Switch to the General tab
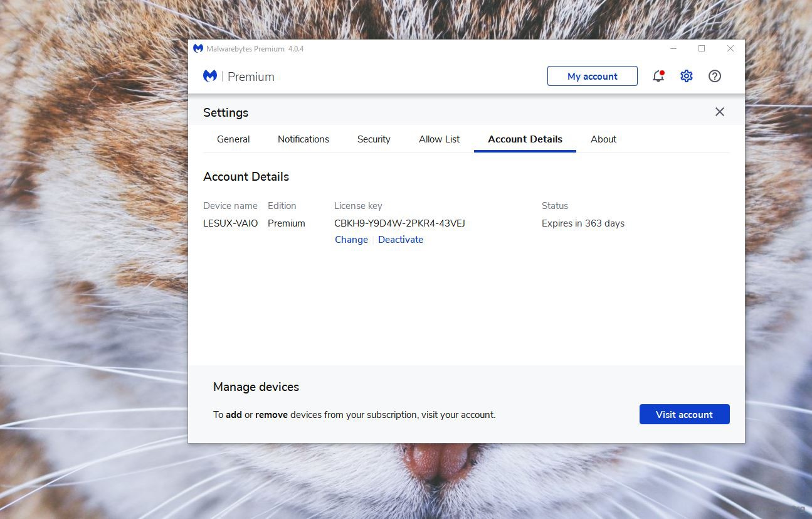Image resolution: width=812 pixels, height=519 pixels. coord(233,139)
